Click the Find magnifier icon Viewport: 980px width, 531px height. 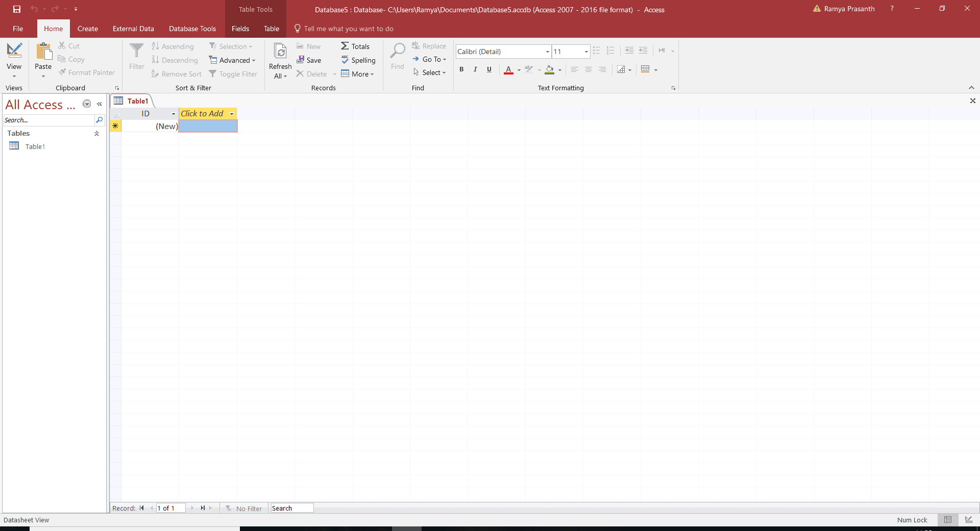[397, 51]
